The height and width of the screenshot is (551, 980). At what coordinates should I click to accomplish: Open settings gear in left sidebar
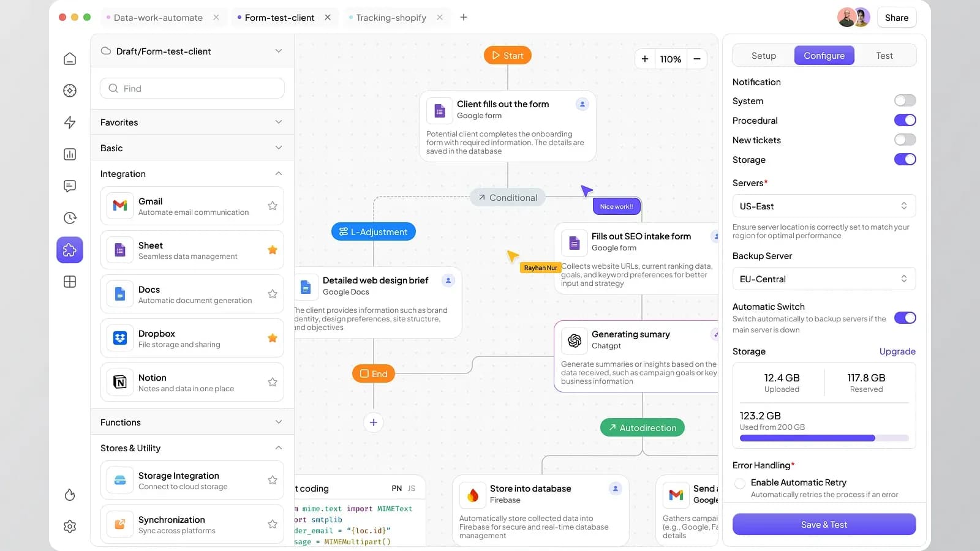(70, 527)
